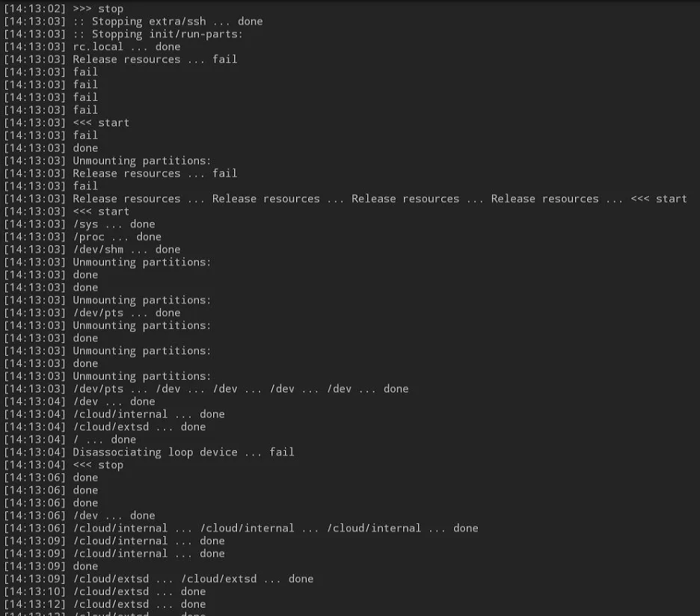The image size is (700, 616).
Task: Click the [14:13:12] timestamp
Action: [x=35, y=605]
